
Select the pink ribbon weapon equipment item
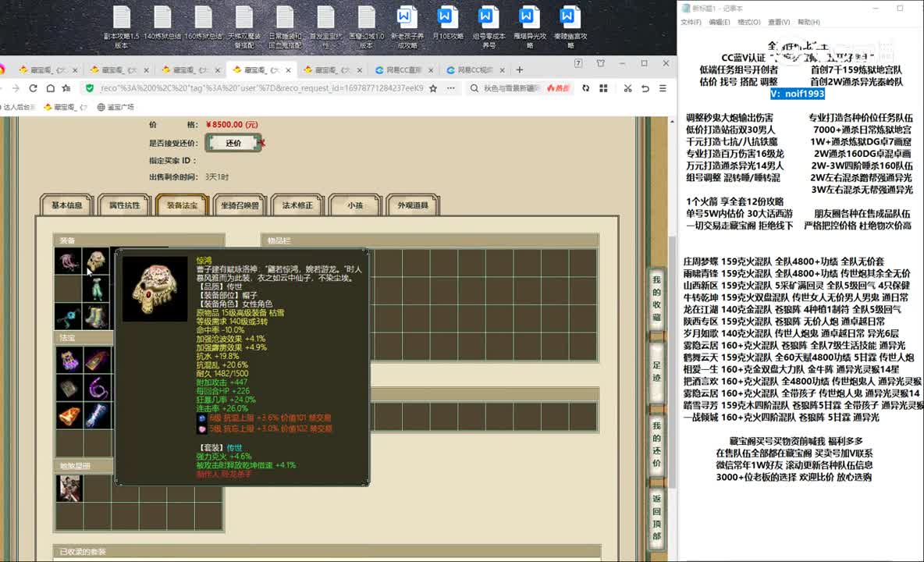pos(68,261)
